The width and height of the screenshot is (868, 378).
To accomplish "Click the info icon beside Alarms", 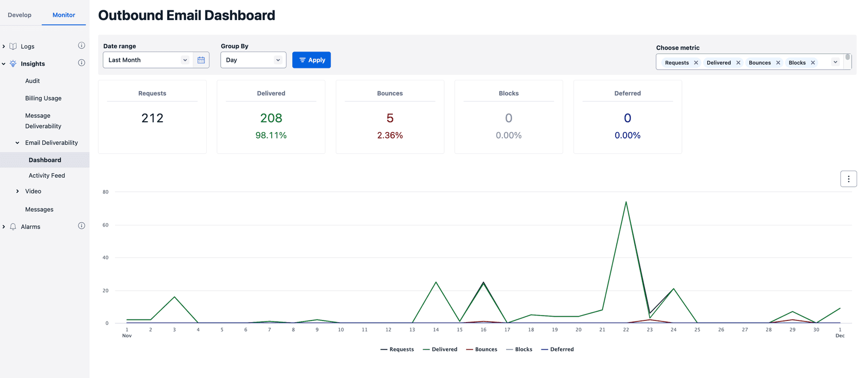I will point(81,226).
